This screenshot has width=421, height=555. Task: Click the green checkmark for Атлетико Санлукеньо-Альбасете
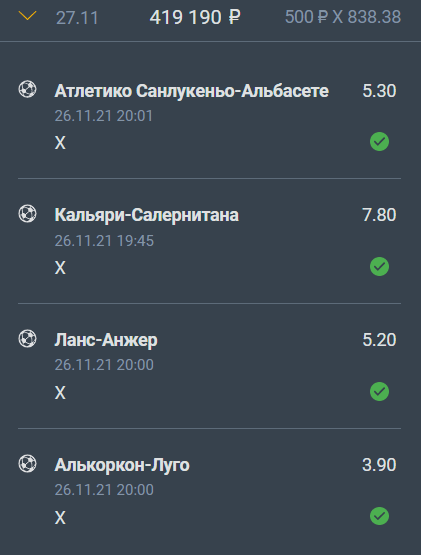[379, 142]
